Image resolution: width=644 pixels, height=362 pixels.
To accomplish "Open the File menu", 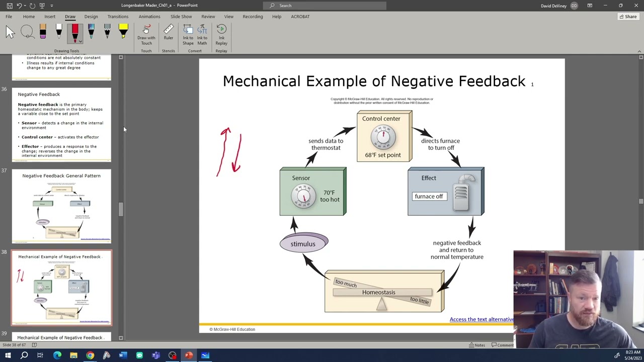I will tap(9, 17).
